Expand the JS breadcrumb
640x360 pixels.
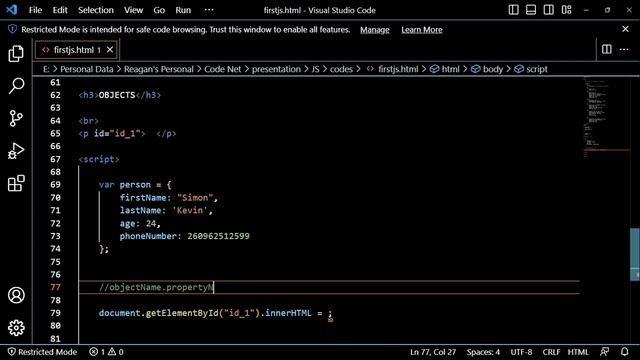pyautogui.click(x=315, y=69)
